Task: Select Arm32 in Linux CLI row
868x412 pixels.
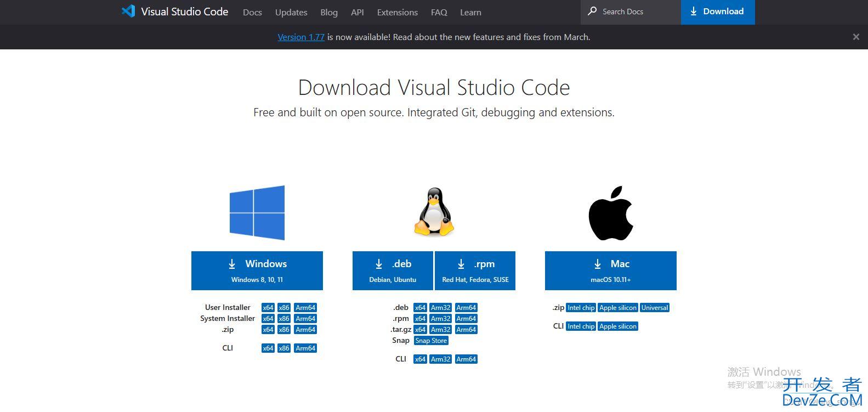Action: click(441, 359)
